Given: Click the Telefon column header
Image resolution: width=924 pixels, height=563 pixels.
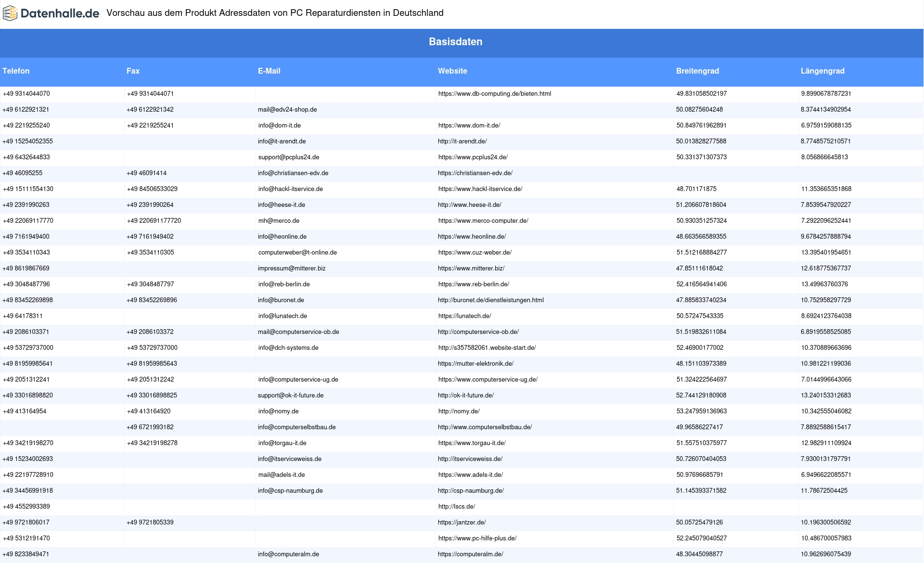Looking at the screenshot, I should tap(16, 71).
